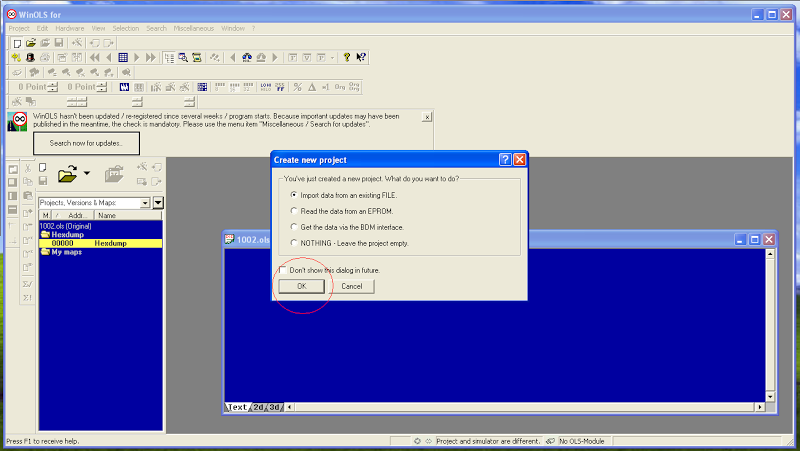Click the dialog's question mark help button
800x451 pixels.
coord(505,160)
